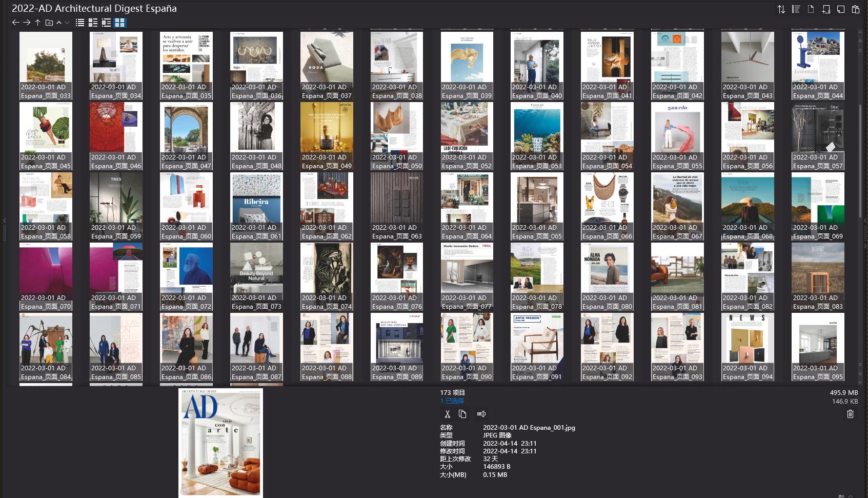Screen dimensions: 868x498
Task: Click the back navigation arrow
Action: click(x=15, y=22)
